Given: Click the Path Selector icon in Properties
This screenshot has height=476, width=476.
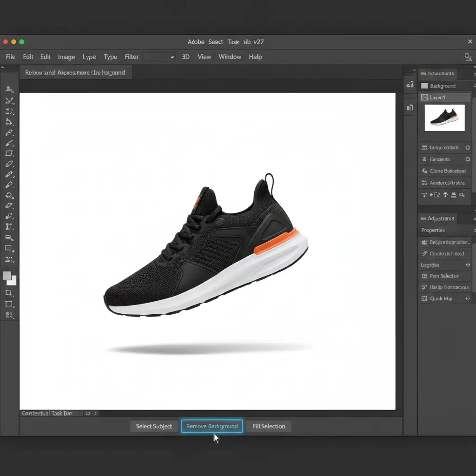Looking at the screenshot, I should 424,276.
